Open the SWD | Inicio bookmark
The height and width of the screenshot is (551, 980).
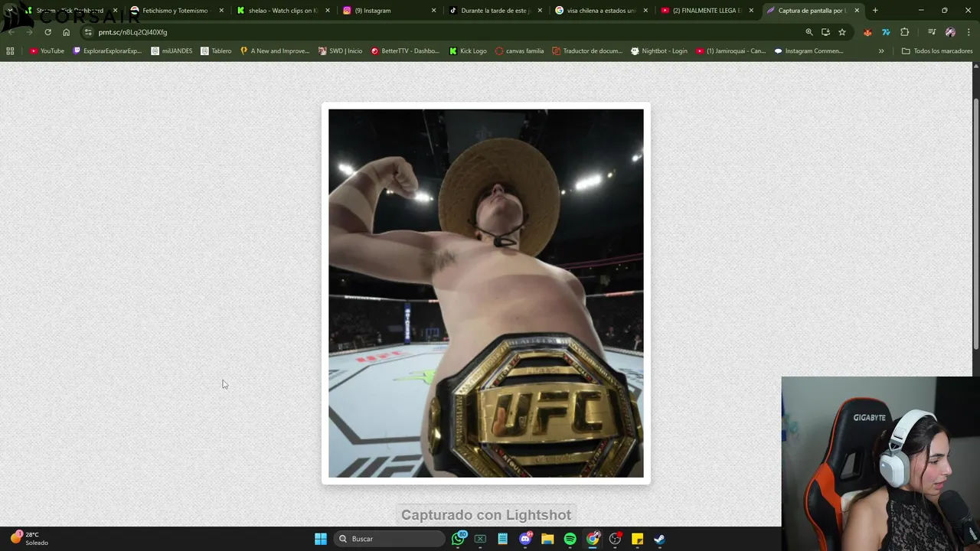(x=340, y=51)
